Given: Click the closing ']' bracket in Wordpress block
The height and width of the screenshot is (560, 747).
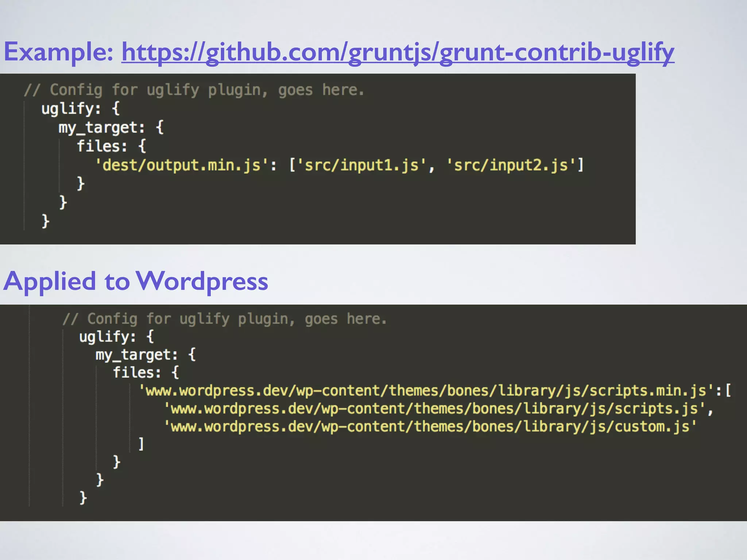Looking at the screenshot, I should coord(141,444).
